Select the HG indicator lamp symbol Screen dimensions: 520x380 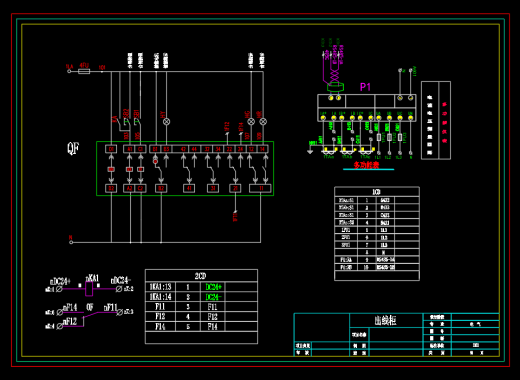click(x=251, y=122)
